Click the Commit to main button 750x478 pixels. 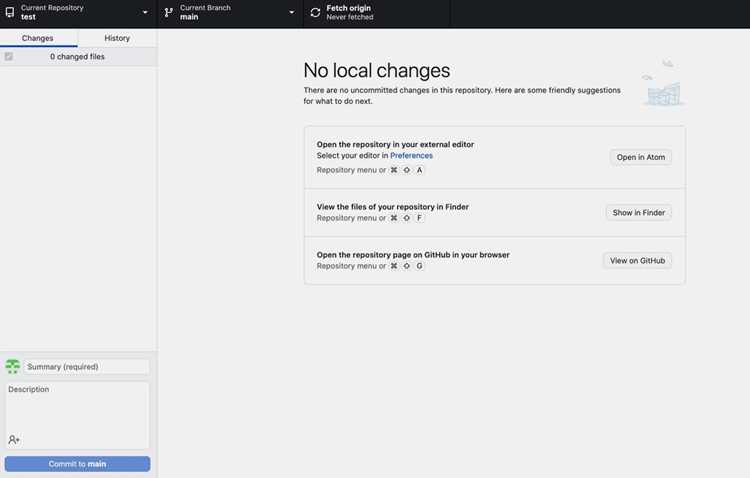77,464
